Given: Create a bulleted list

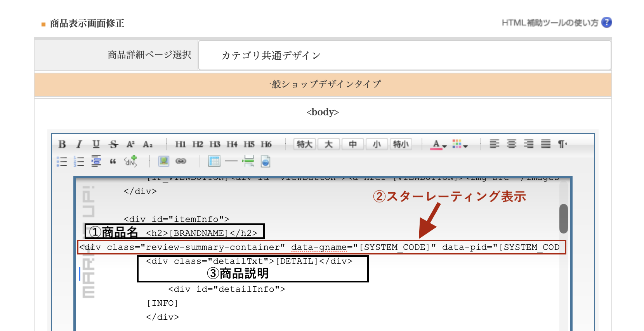Looking at the screenshot, I should (62, 161).
